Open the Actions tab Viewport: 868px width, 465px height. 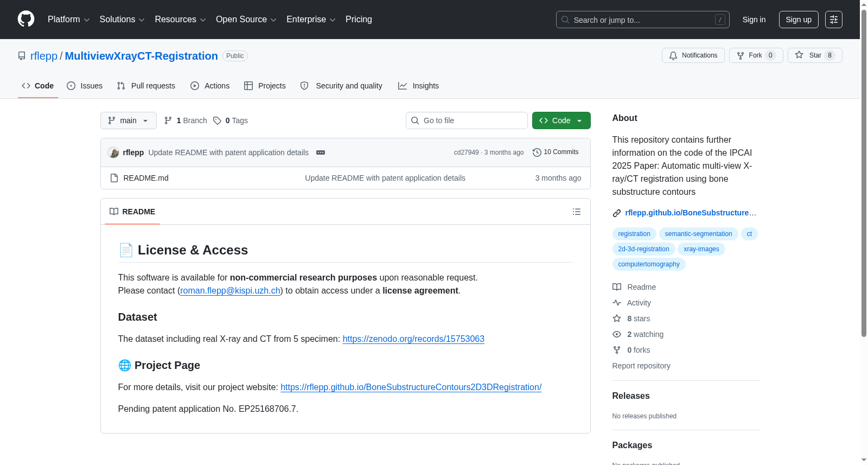click(210, 86)
